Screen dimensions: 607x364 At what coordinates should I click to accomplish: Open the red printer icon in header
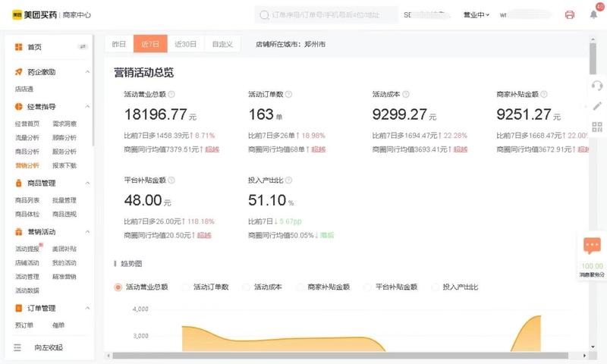coord(570,14)
